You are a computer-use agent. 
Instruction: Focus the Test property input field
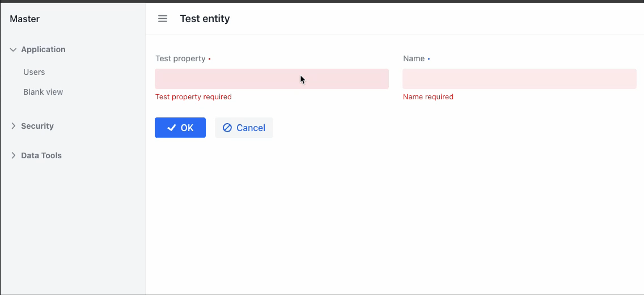click(272, 79)
